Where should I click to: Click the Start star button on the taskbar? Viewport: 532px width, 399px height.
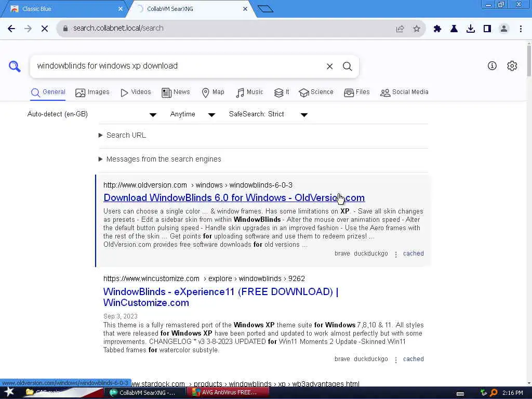pos(9,392)
